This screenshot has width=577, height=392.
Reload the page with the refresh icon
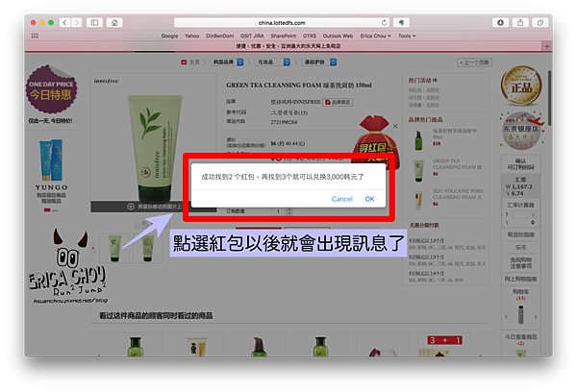click(x=384, y=23)
